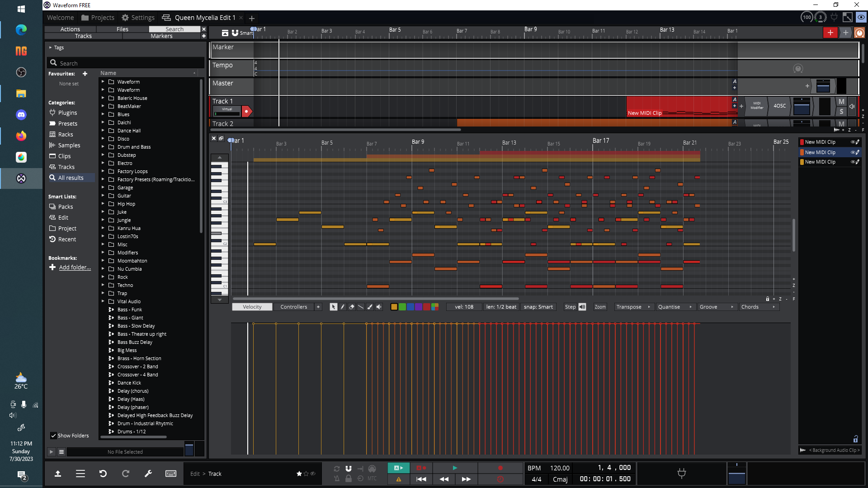Expand the Drum and Bass folder
Viewport: 868px width, 488px height.
coord(103,147)
